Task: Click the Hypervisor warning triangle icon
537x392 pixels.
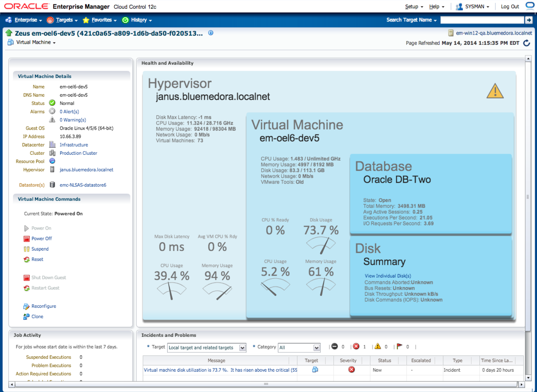Action: tap(495, 91)
